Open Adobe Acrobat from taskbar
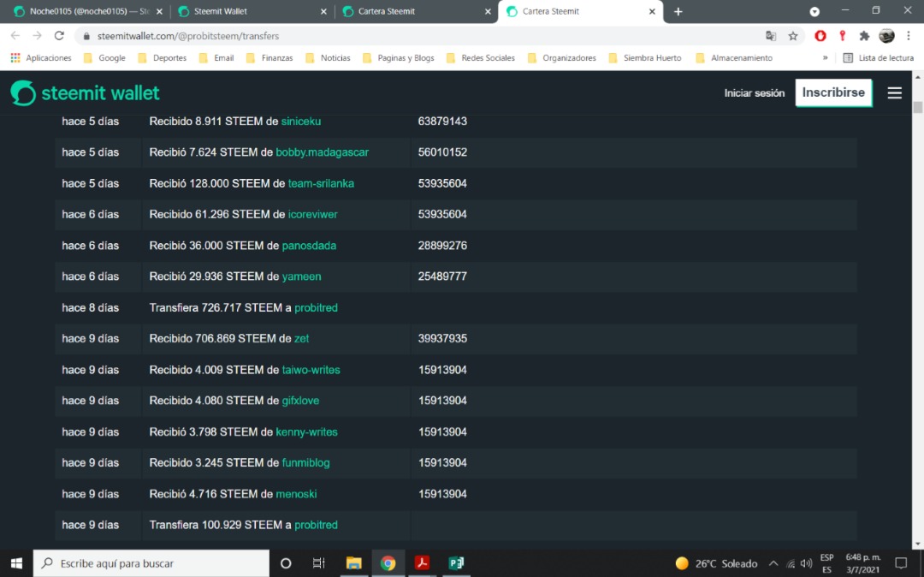This screenshot has width=924, height=577. coord(421,563)
